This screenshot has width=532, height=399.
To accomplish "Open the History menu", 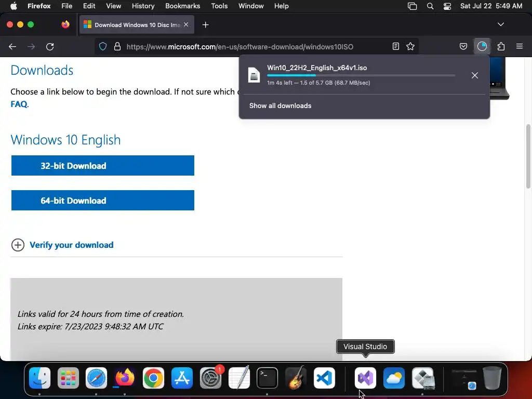I will (x=143, y=6).
